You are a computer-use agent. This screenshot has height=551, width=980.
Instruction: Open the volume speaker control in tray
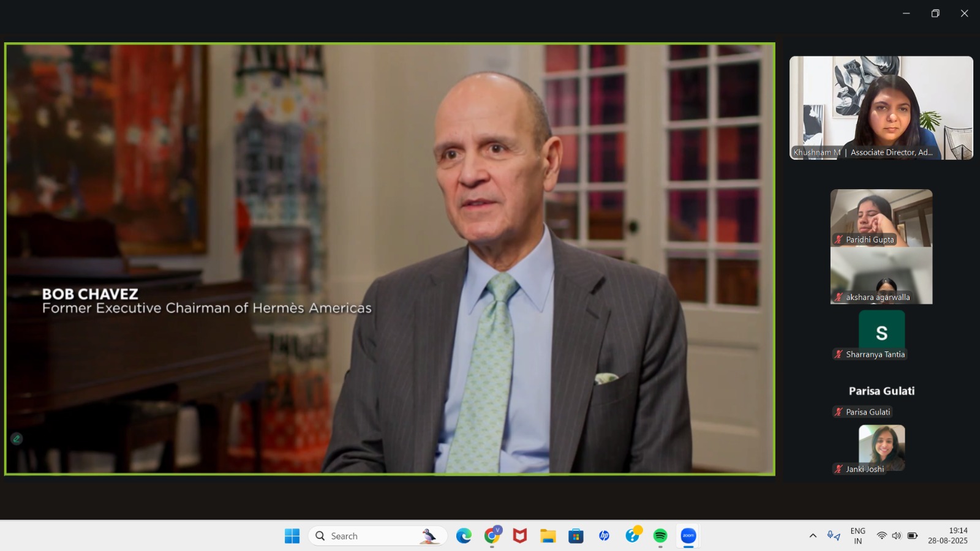point(897,536)
